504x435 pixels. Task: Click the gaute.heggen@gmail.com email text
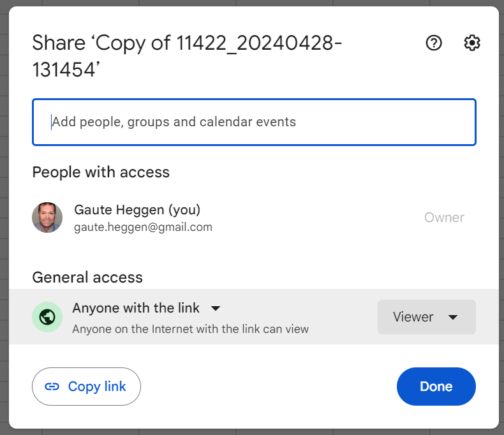coord(143,227)
